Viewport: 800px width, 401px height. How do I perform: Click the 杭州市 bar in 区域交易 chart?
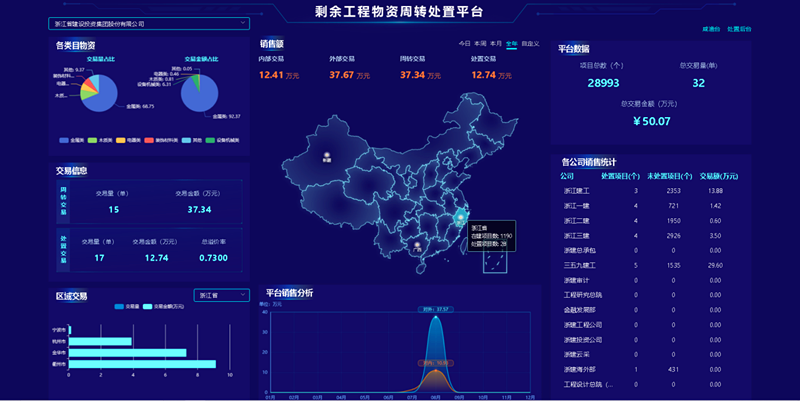pos(100,341)
